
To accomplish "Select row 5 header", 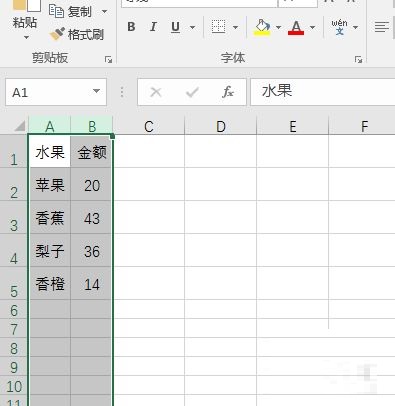I will click(x=14, y=283).
